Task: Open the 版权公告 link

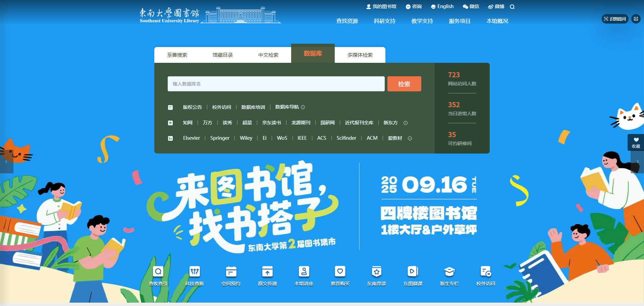Action: 193,107
